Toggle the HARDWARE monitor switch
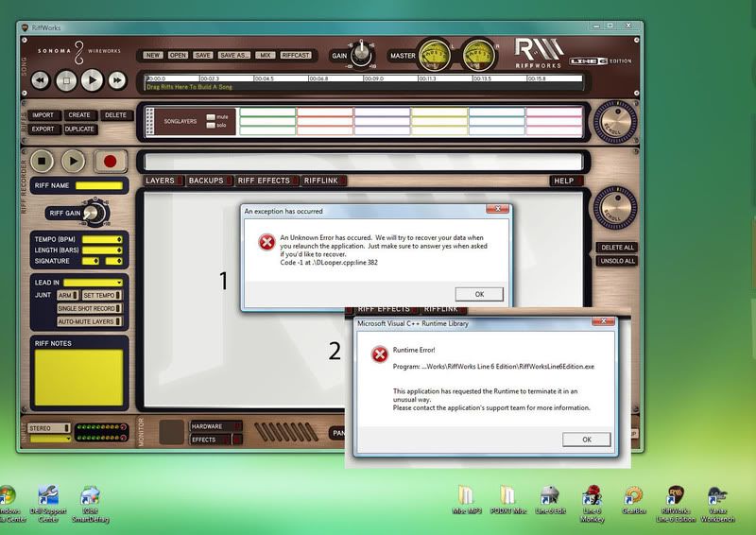Screen dimensions: 756x535 tap(215, 426)
